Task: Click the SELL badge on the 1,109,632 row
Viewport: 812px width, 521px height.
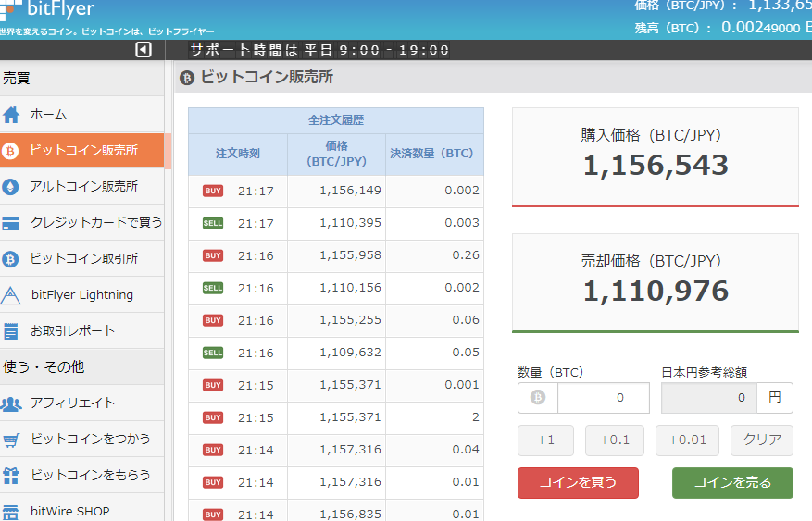Action: pos(213,353)
